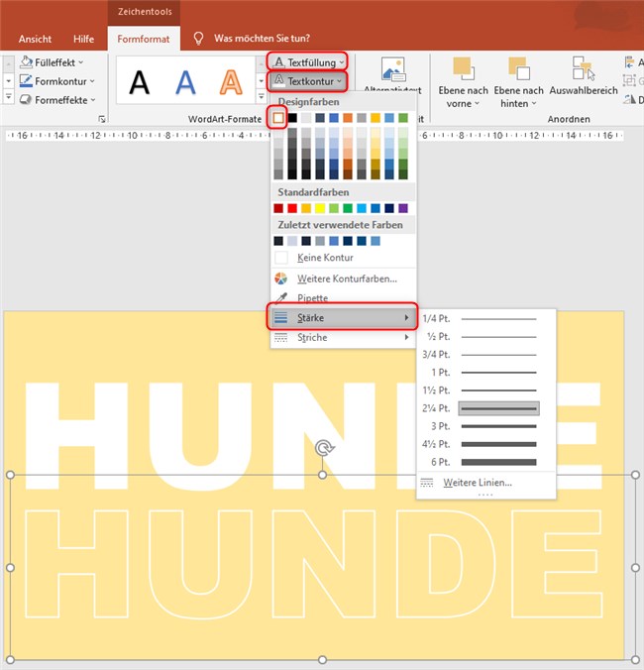Screen dimensions: 644x670
Task: Select the black WordArt style preset
Action: tap(140, 81)
